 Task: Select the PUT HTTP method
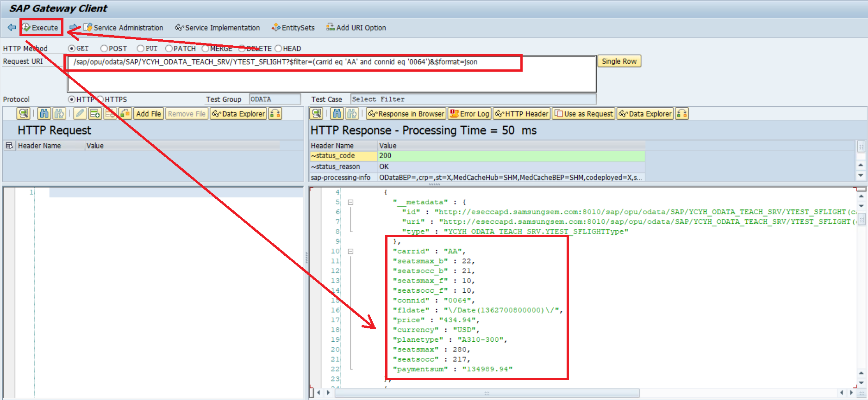tap(140, 49)
